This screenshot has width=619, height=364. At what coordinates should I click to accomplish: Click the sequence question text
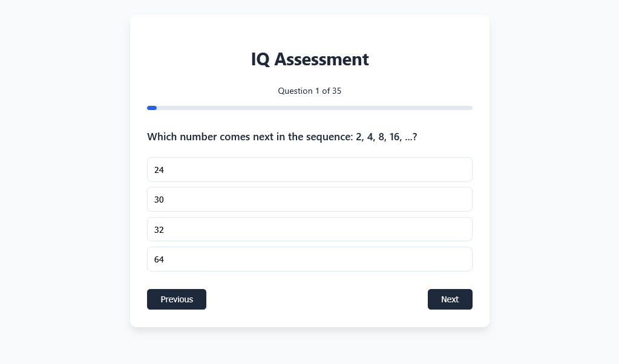(282, 137)
